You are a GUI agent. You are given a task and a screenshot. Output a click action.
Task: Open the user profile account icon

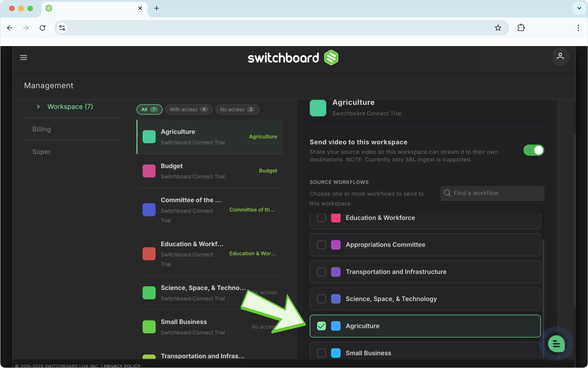560,57
